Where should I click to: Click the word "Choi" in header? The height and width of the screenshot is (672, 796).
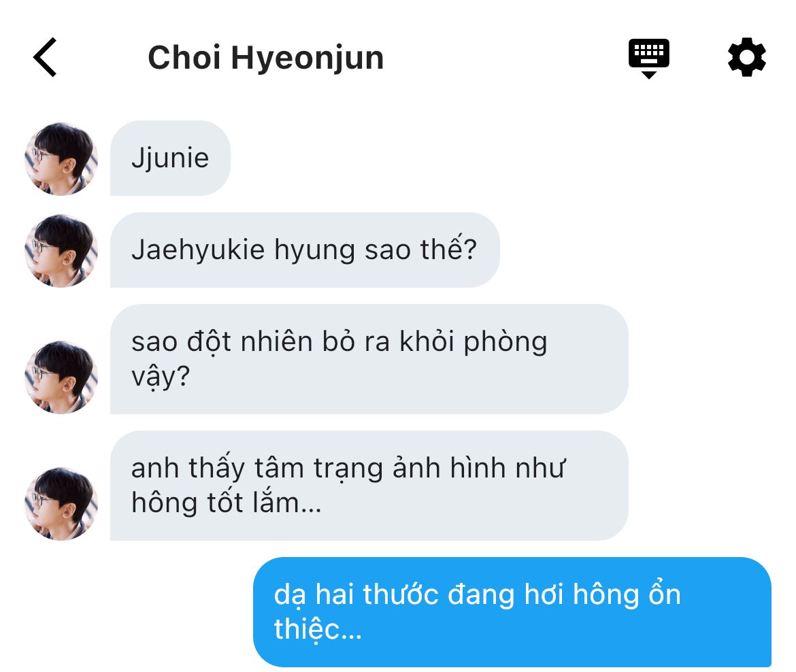[x=184, y=57]
